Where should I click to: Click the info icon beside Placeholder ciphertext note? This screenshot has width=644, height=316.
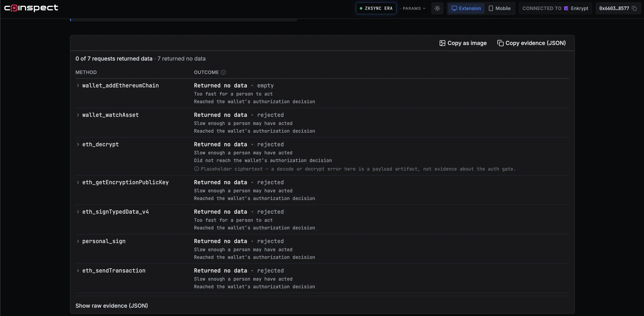pyautogui.click(x=196, y=169)
